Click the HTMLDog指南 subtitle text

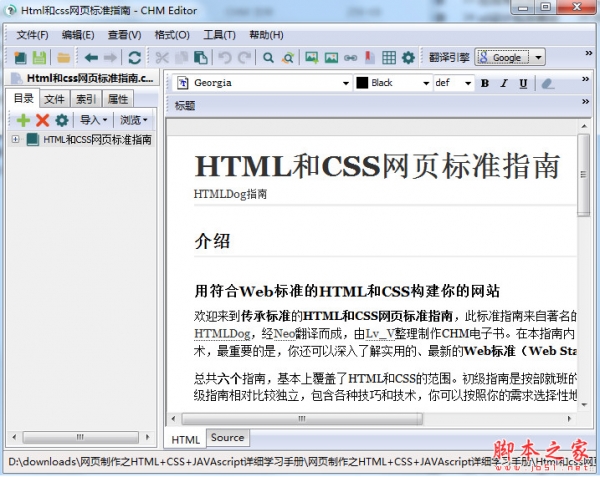tap(230, 194)
